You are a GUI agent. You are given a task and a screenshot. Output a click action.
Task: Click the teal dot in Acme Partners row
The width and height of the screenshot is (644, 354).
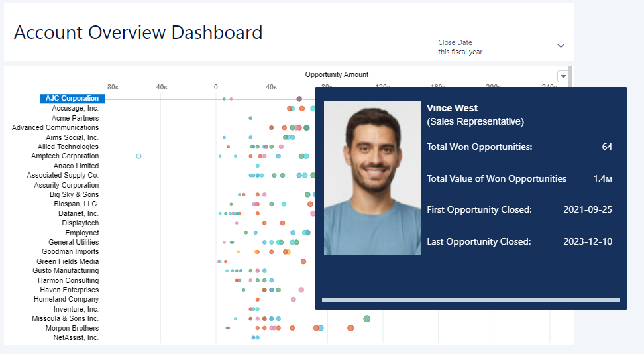(x=250, y=118)
